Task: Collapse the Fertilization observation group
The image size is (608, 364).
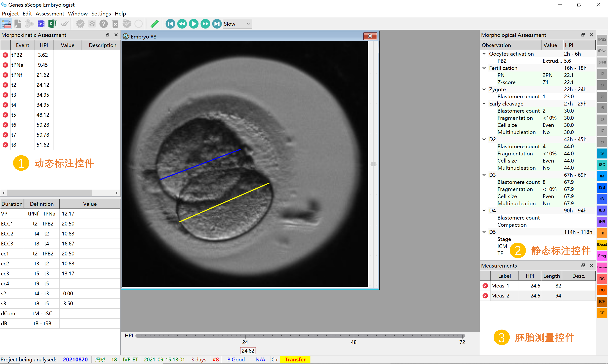Action: 484,68
